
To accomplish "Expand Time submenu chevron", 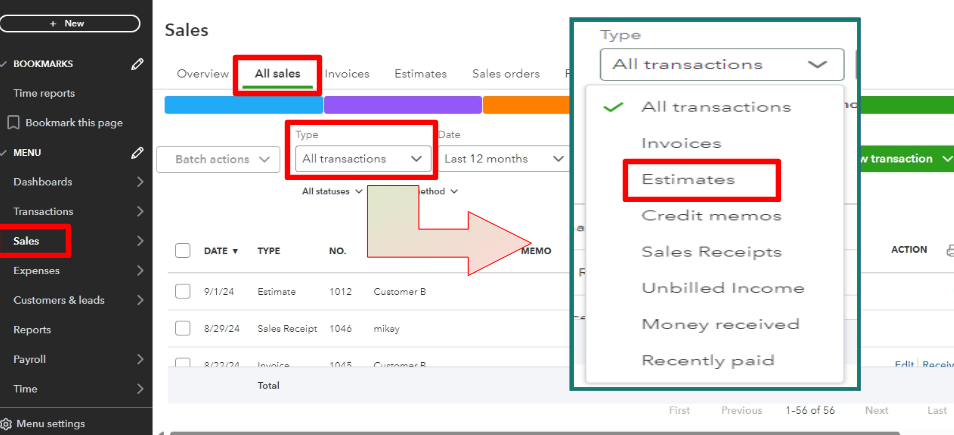I will click(x=140, y=389).
